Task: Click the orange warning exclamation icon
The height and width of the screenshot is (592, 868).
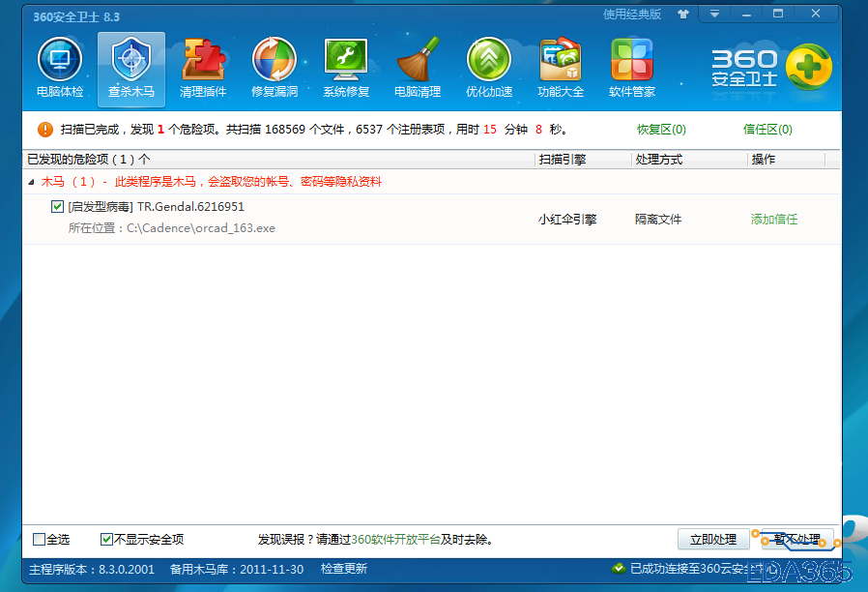Action: click(x=44, y=130)
